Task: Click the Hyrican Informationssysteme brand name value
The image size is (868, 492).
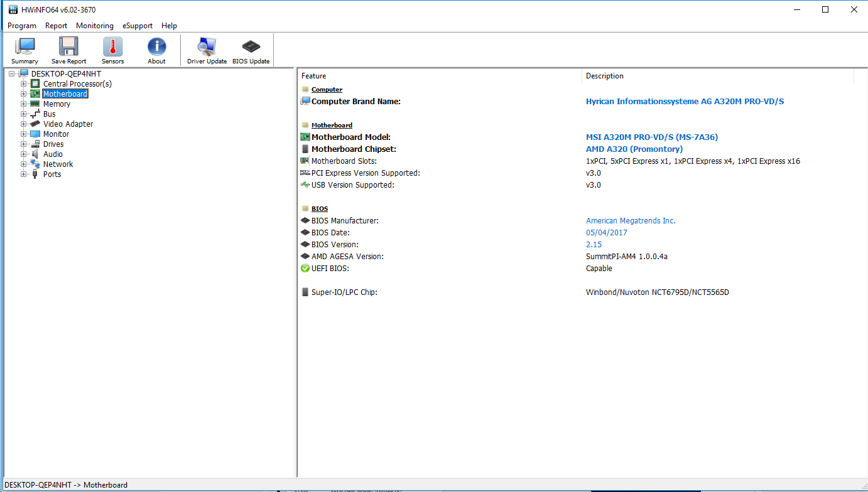Action: (685, 102)
